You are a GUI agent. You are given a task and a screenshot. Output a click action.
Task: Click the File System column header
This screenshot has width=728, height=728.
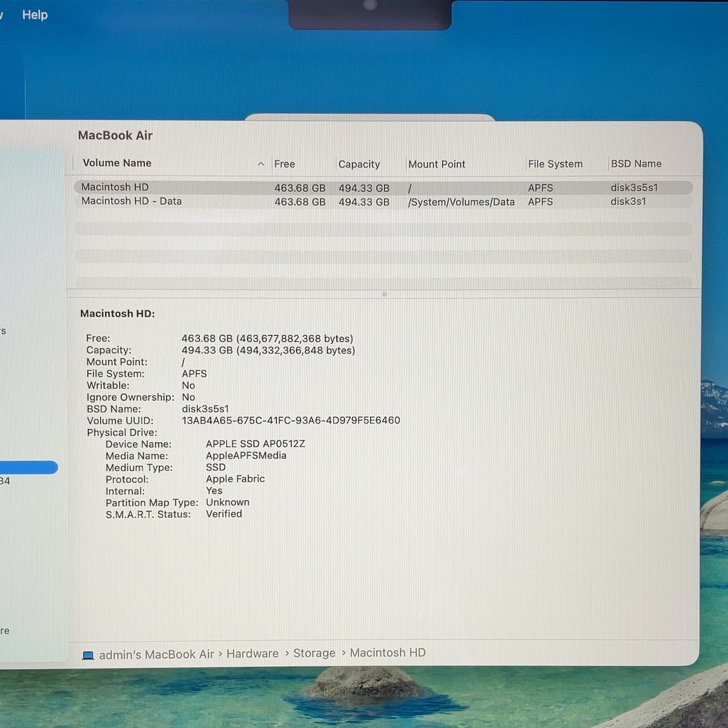point(555,164)
